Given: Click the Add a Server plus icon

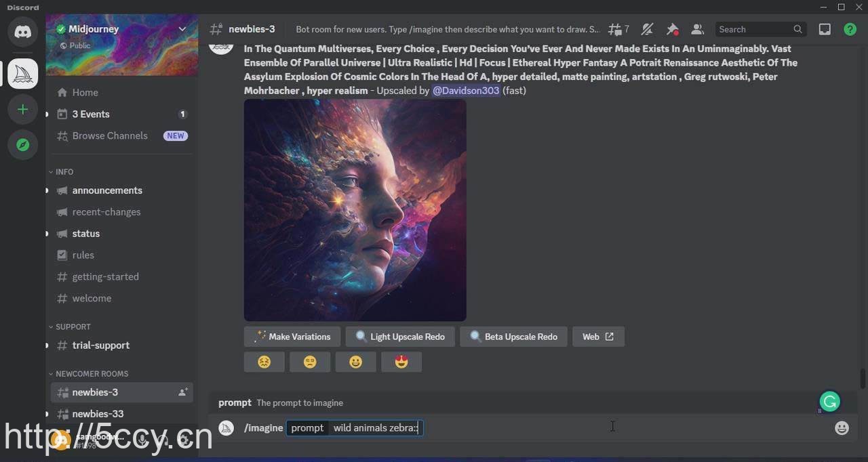Looking at the screenshot, I should pyautogui.click(x=22, y=109).
